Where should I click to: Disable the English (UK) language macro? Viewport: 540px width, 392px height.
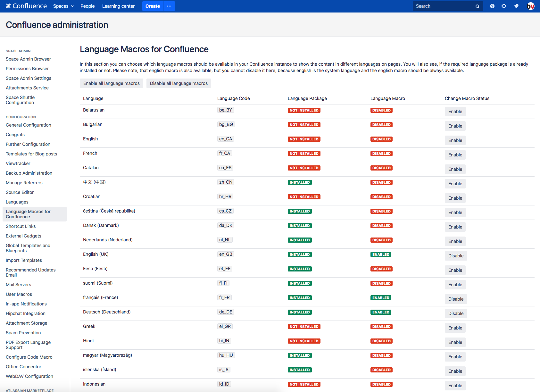pos(455,255)
